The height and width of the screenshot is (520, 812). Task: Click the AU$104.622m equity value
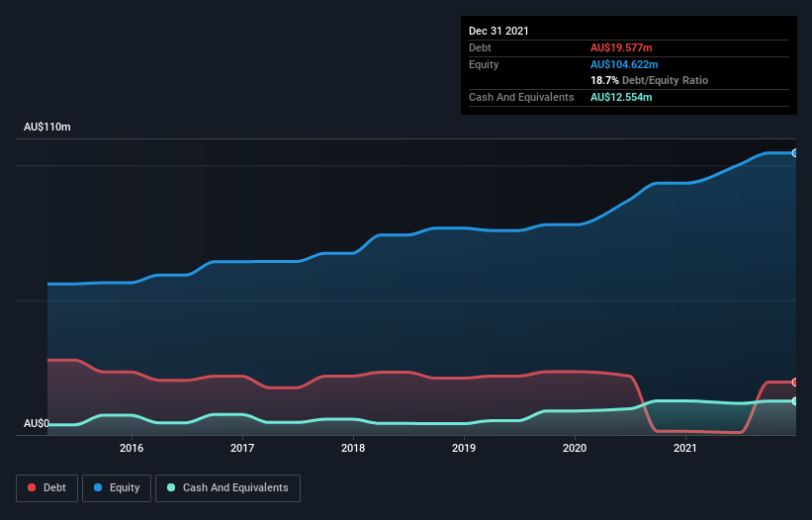point(624,64)
